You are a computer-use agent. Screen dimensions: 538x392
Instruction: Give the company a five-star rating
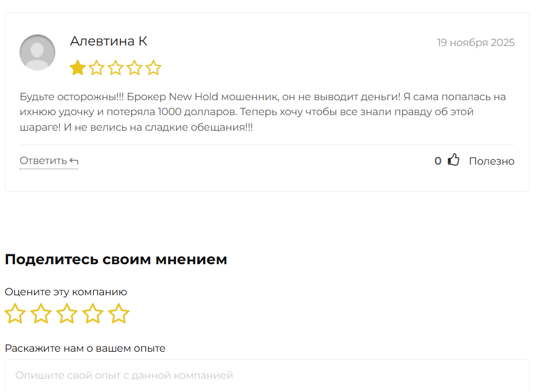pyautogui.click(x=119, y=314)
